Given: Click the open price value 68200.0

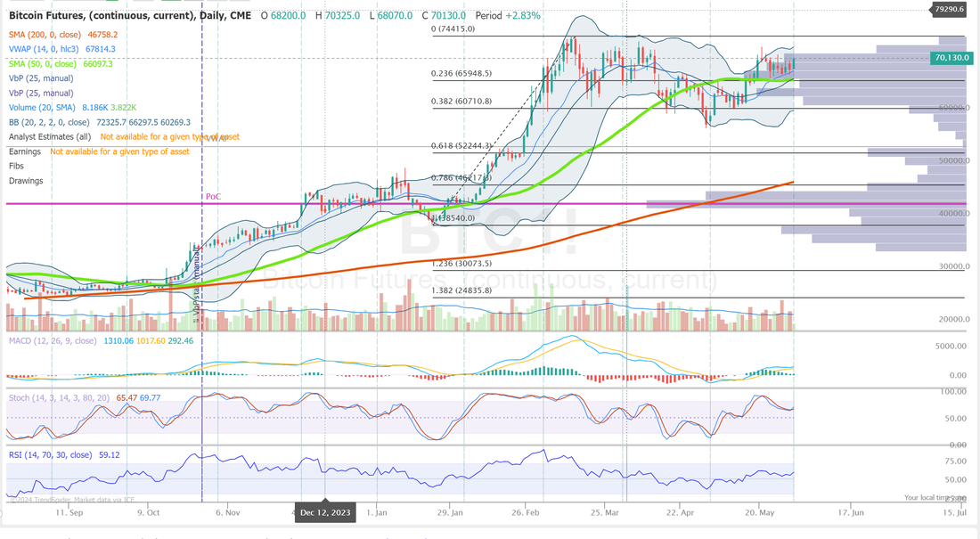Looking at the screenshot, I should [288, 15].
